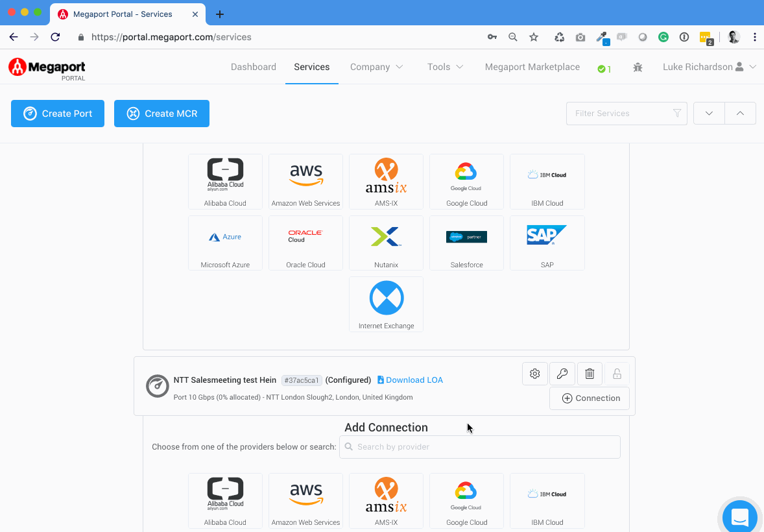
Task: Search by provider in Add Connection
Action: 479,446
